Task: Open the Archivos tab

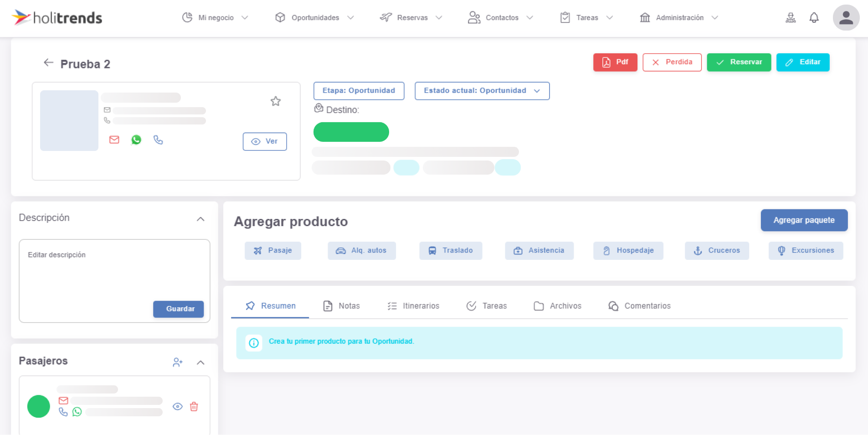Action: (x=558, y=306)
